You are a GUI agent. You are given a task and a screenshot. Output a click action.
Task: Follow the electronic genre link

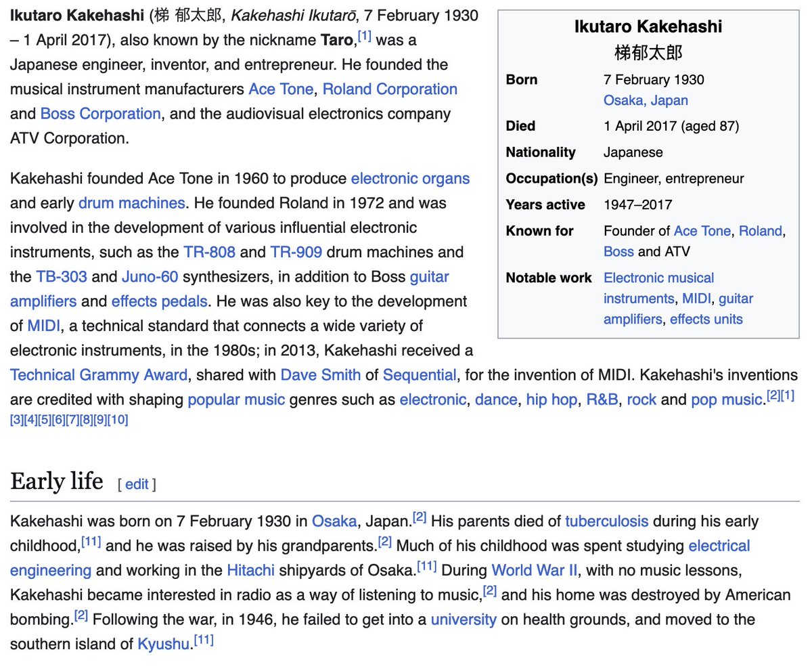[433, 399]
